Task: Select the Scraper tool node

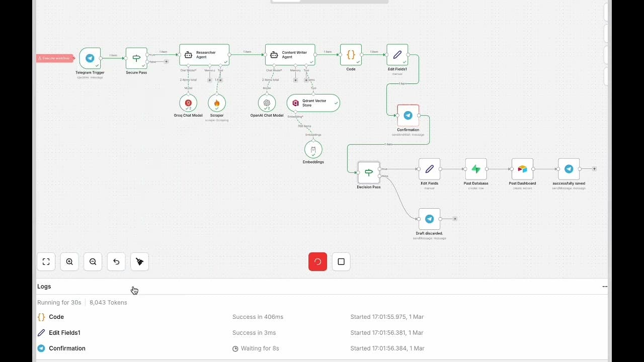Action: [217, 103]
